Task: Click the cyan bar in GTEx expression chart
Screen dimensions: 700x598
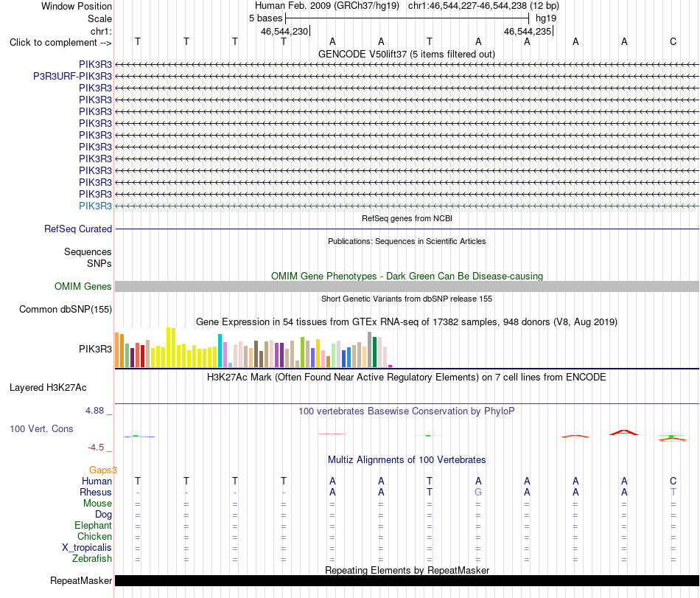Action: click(x=220, y=350)
